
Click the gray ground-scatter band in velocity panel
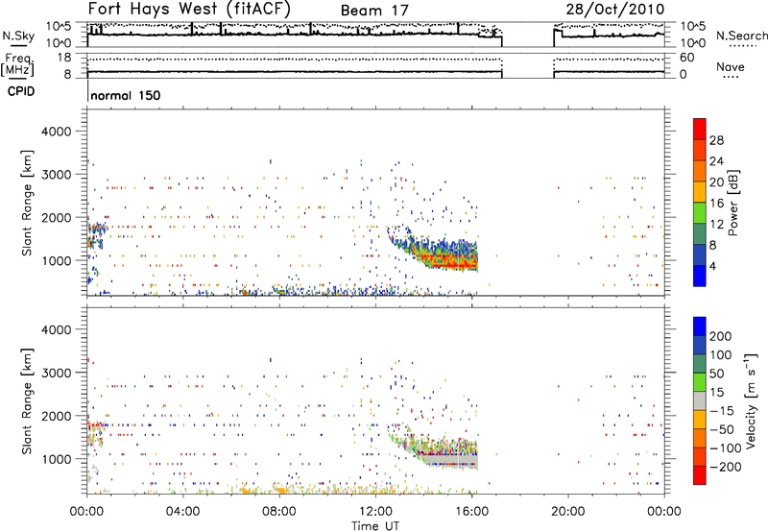449,461
